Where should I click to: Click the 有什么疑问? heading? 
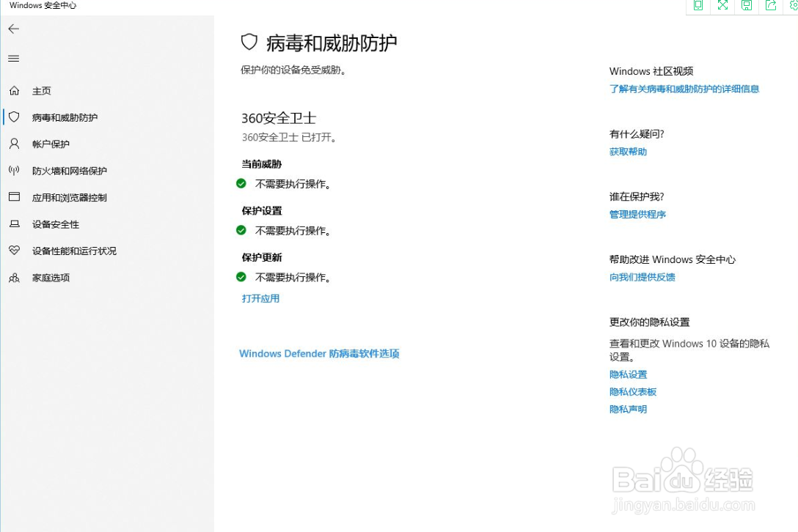(x=636, y=134)
